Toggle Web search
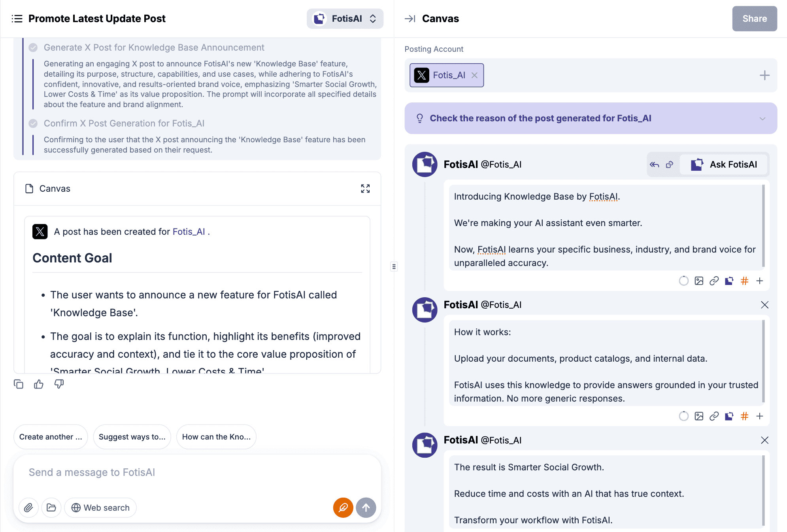The width and height of the screenshot is (787, 532). pos(100,507)
